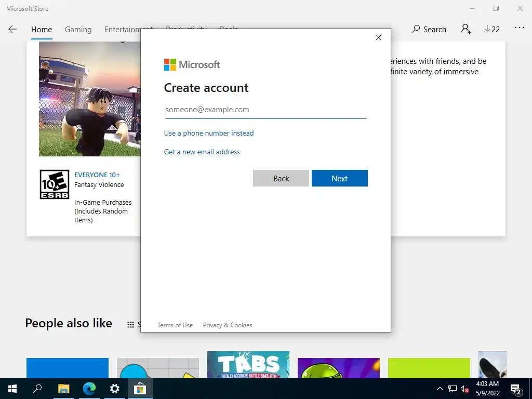Open the Windows Start menu
The image size is (532, 399).
pyautogui.click(x=12, y=389)
